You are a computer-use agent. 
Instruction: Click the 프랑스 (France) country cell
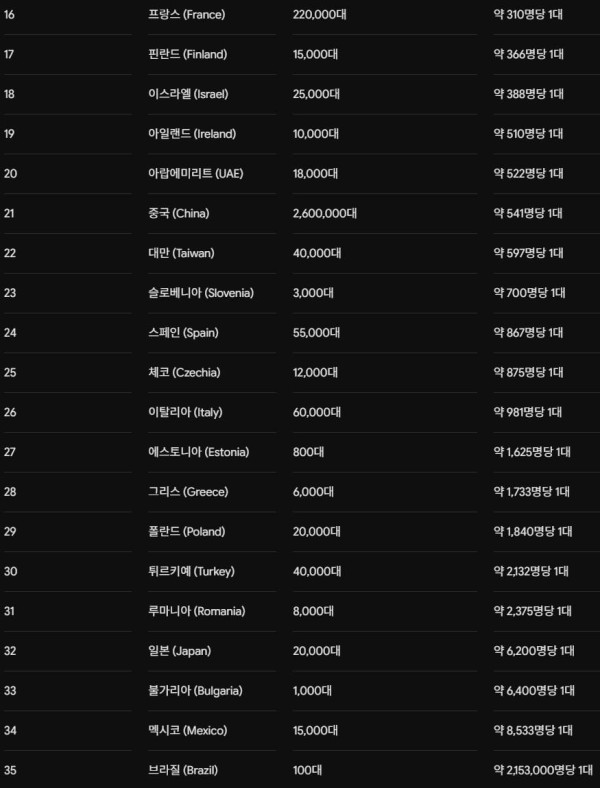pos(186,15)
